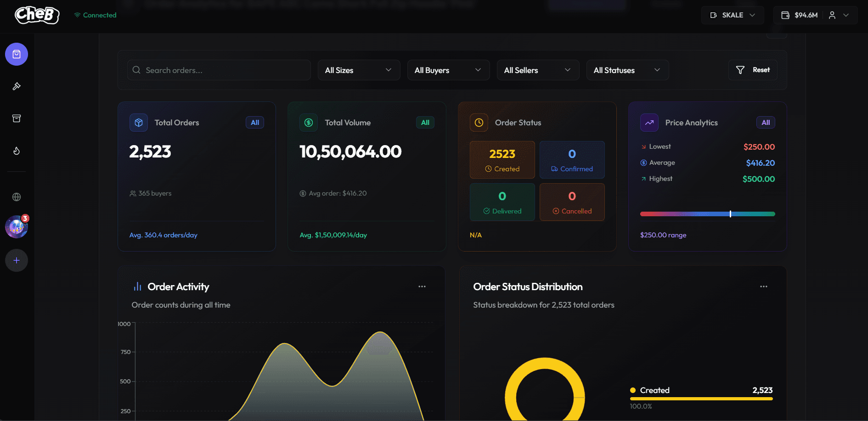
Task: Click the All badge on Total Volume
Action: pyautogui.click(x=425, y=123)
